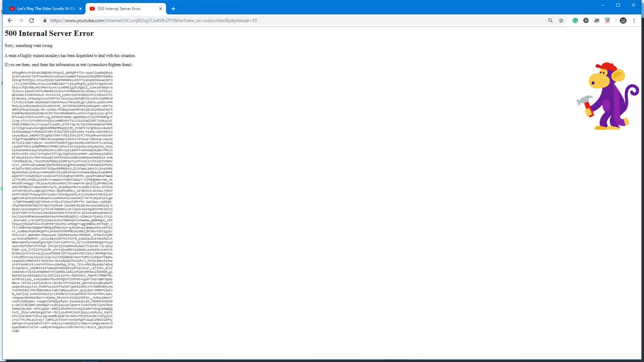Open the zoom magnifier in address bar
644x362 pixels.
tap(550, 20)
